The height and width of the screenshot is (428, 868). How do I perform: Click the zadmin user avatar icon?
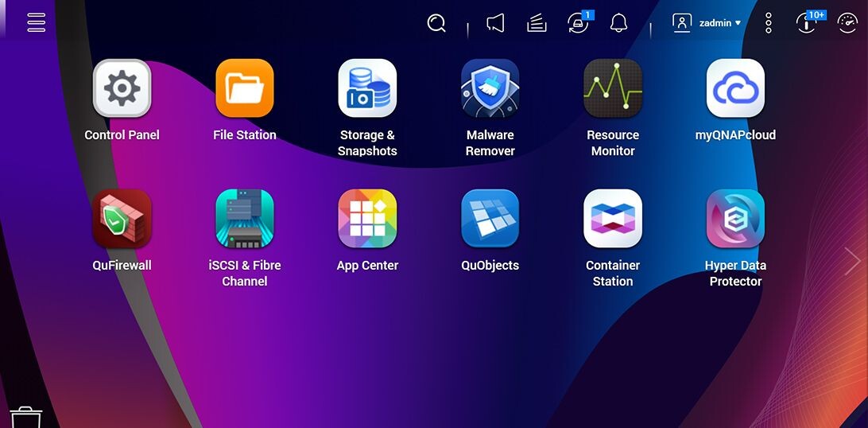point(682,23)
